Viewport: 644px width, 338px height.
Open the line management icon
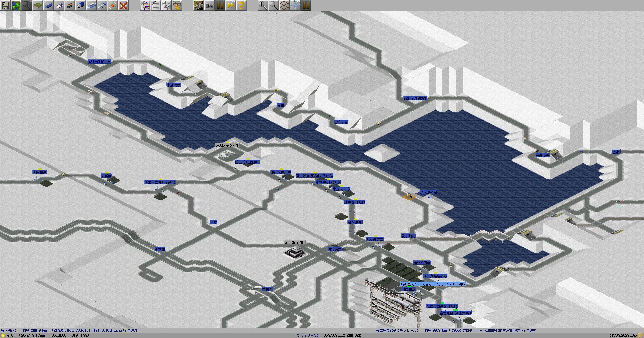click(x=145, y=5)
